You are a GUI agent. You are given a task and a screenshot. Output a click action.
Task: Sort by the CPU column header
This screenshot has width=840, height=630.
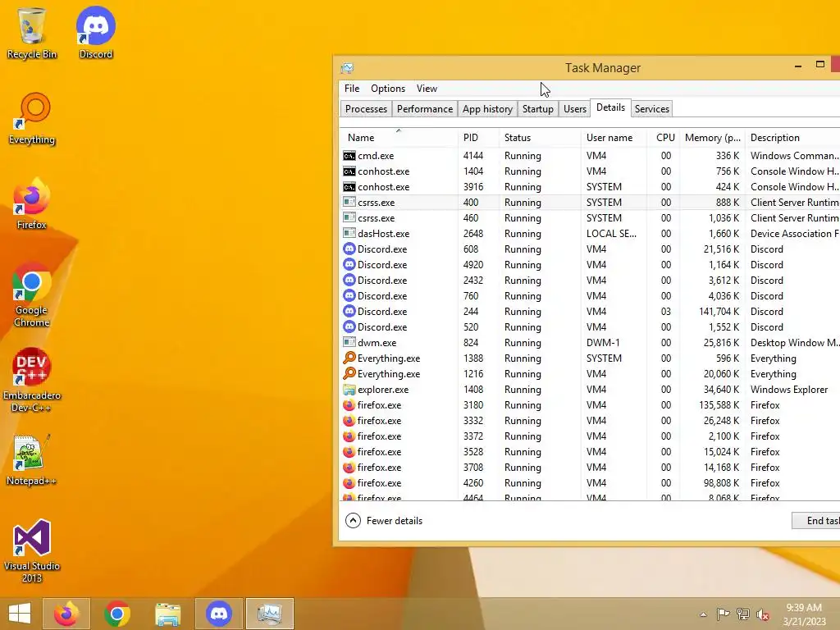[x=663, y=138]
